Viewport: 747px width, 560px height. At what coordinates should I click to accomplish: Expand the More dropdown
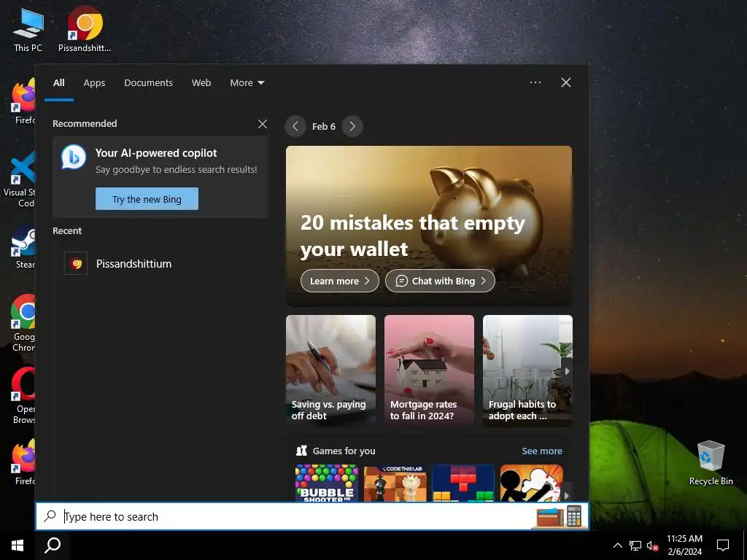pyautogui.click(x=247, y=83)
